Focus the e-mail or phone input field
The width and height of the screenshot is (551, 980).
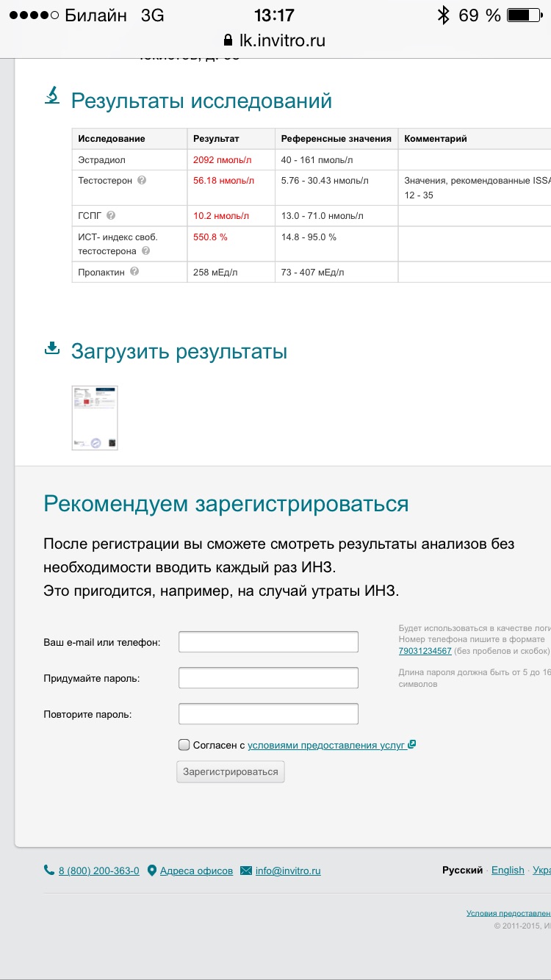(268, 641)
